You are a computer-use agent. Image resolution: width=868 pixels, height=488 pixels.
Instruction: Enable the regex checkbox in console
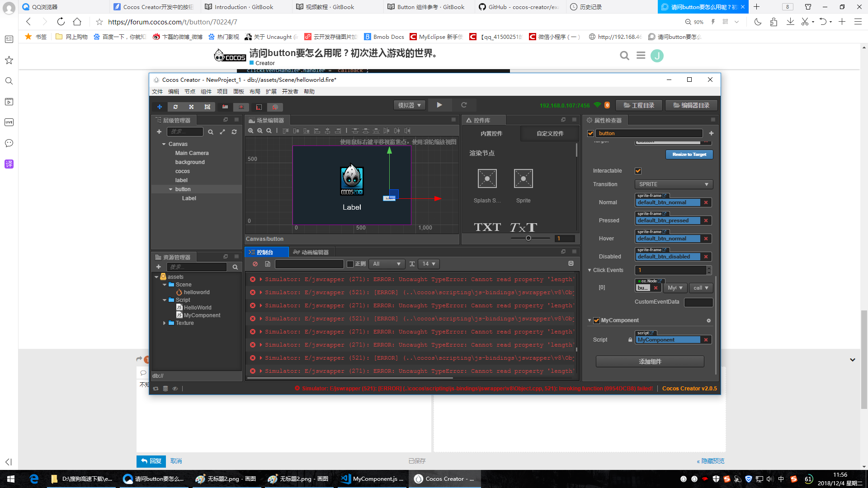[x=350, y=264]
